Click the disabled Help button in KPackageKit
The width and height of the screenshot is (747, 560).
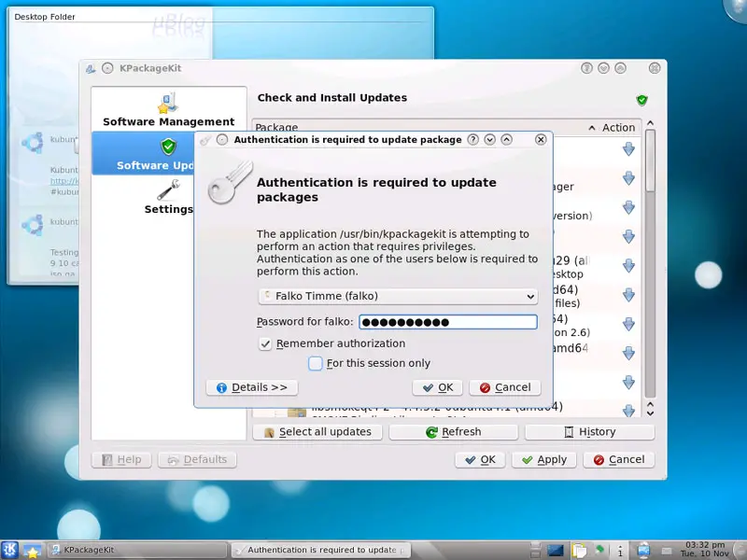pos(121,459)
